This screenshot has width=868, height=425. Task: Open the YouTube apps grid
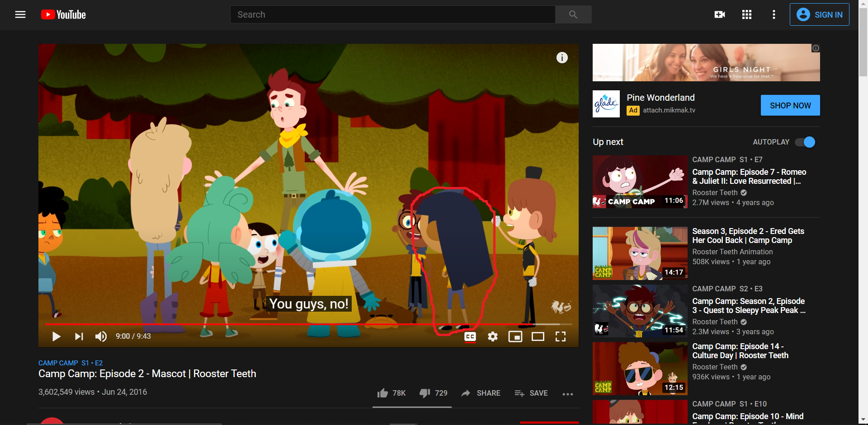point(746,14)
